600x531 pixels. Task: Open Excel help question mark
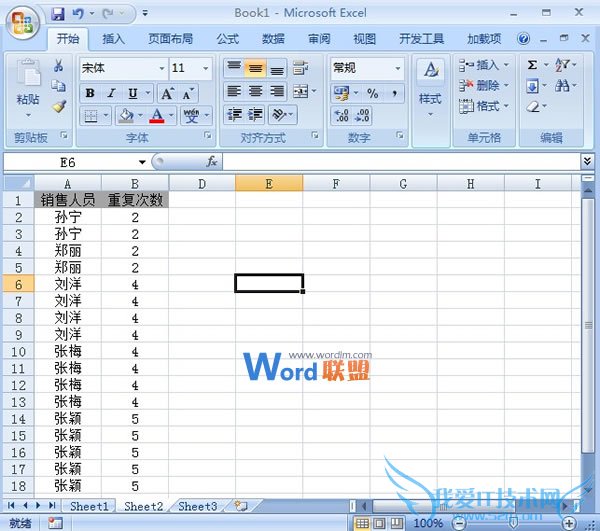[523, 38]
